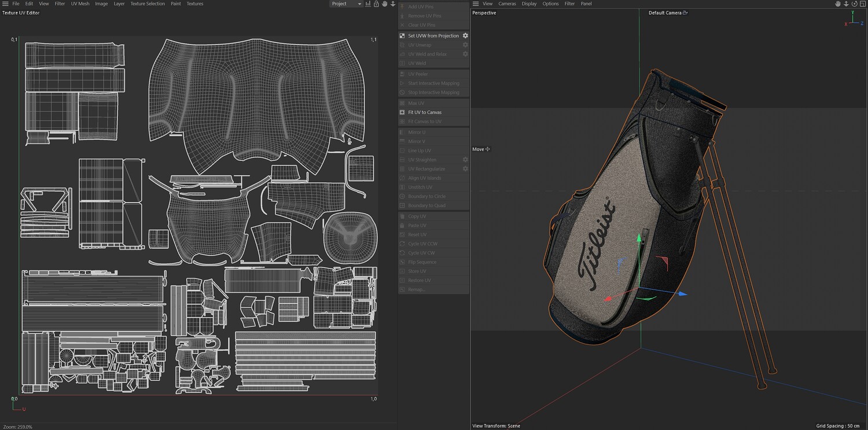Click the Mirror U icon
Viewport: 868px width, 430px height.
(x=403, y=133)
